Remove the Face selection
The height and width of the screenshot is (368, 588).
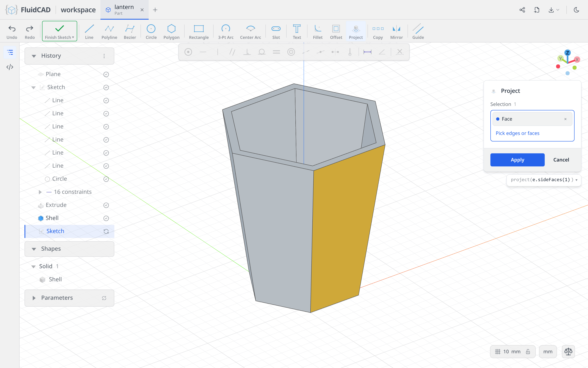[565, 119]
